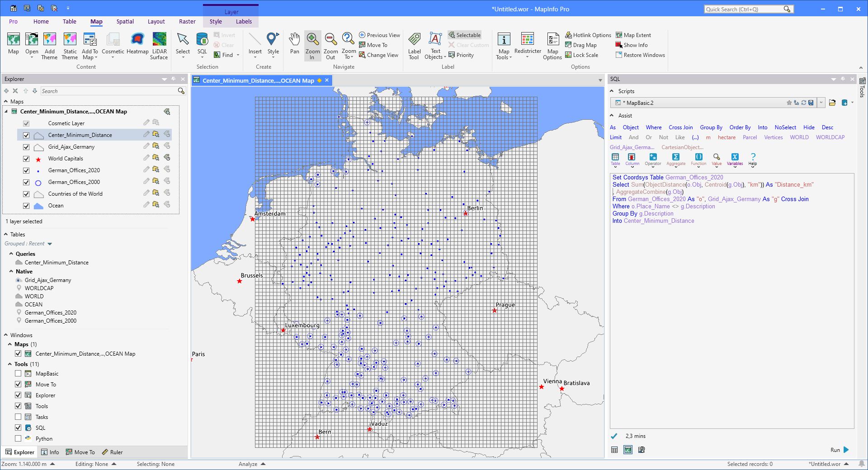This screenshot has width=868, height=470.
Task: Insert the Aggregate function in SQL Assist
Action: tap(676, 160)
